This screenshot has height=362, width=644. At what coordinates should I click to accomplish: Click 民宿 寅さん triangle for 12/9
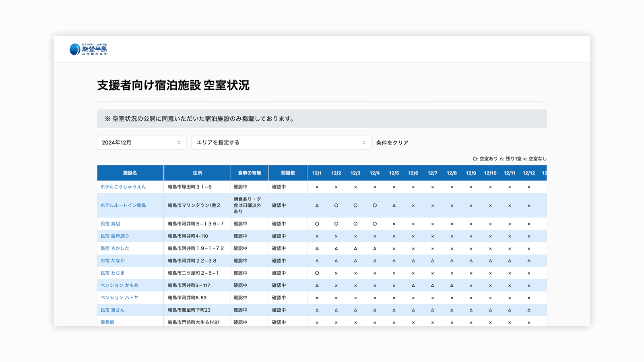tap(471, 310)
